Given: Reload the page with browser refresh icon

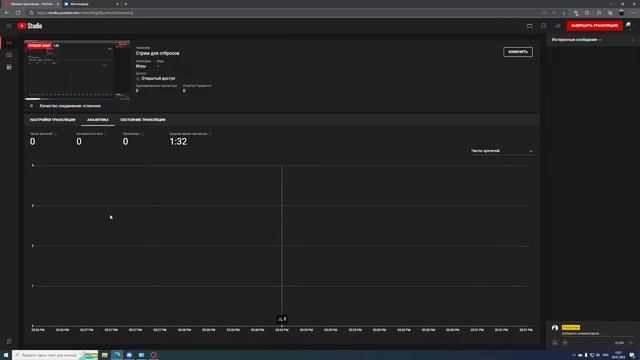Looking at the screenshot, I should pos(18,13).
